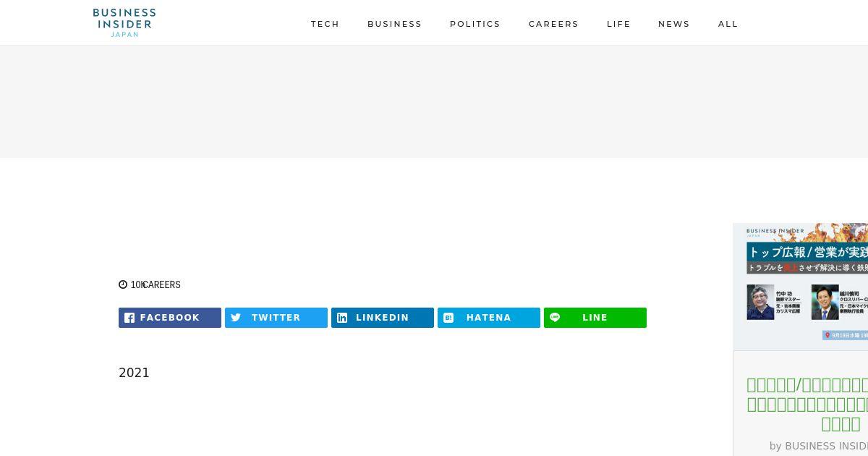Click the clock icon beside article time
This screenshot has height=456, width=868.
(x=123, y=284)
